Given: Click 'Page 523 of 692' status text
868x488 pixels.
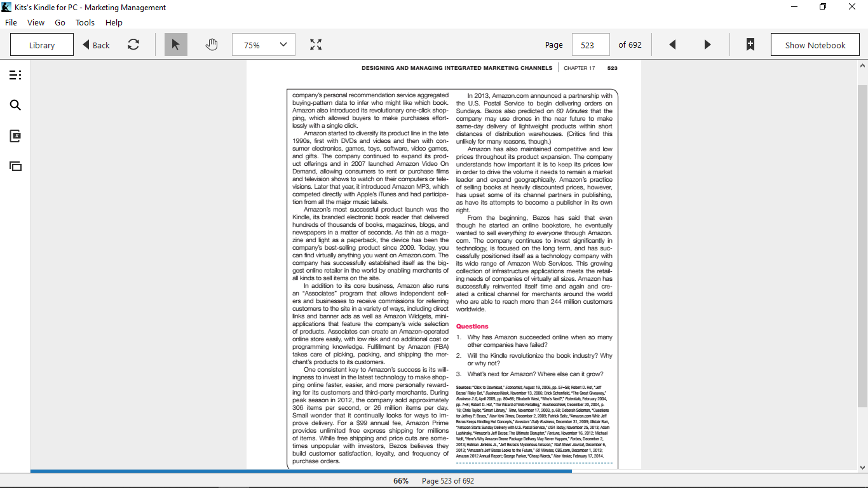Looking at the screenshot, I should tap(448, 481).
